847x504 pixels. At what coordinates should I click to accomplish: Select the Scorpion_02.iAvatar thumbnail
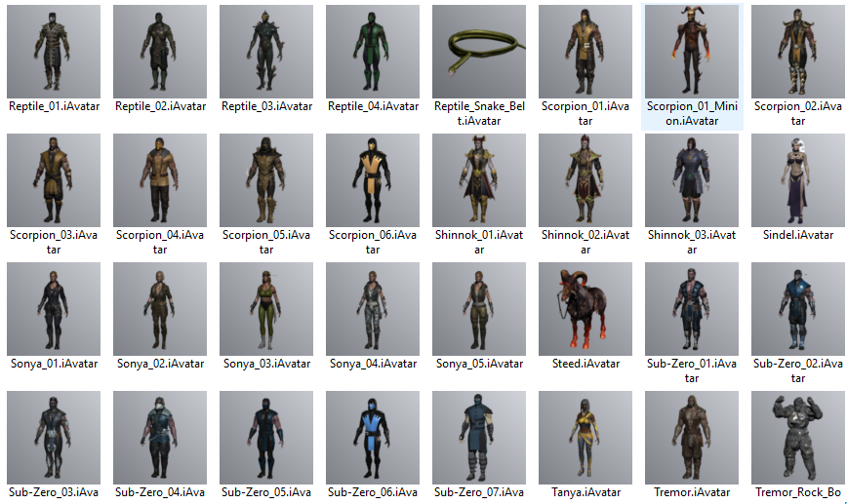tap(798, 52)
